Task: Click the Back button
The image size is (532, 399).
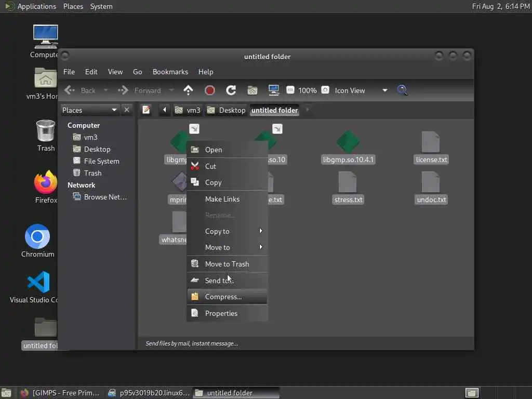Action: pyautogui.click(x=80, y=90)
